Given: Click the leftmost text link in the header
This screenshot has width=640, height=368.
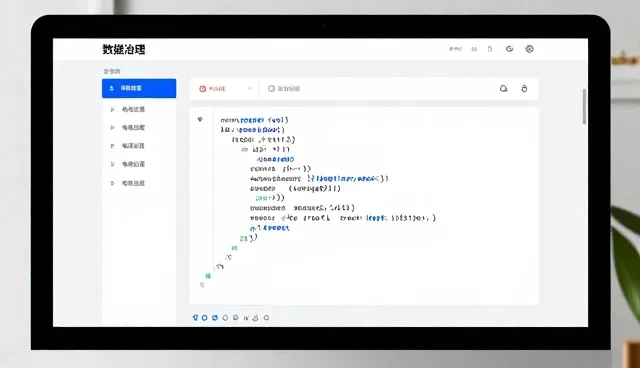Looking at the screenshot, I should click(456, 49).
